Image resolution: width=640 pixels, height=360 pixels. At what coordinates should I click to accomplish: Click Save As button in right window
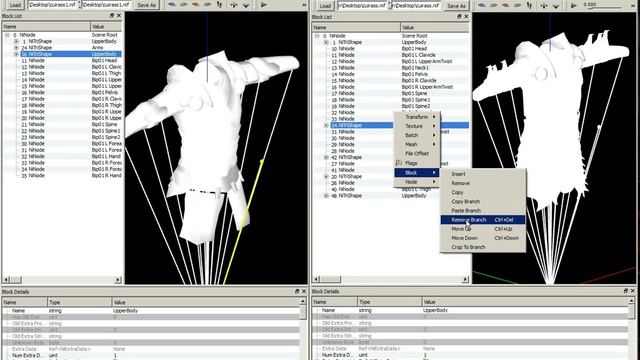point(456,6)
